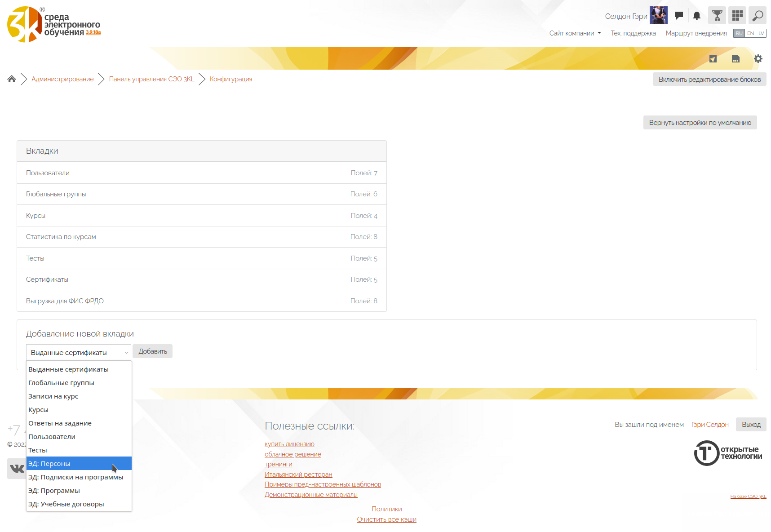
Task: Click the VK social network icon
Action: [x=17, y=469]
